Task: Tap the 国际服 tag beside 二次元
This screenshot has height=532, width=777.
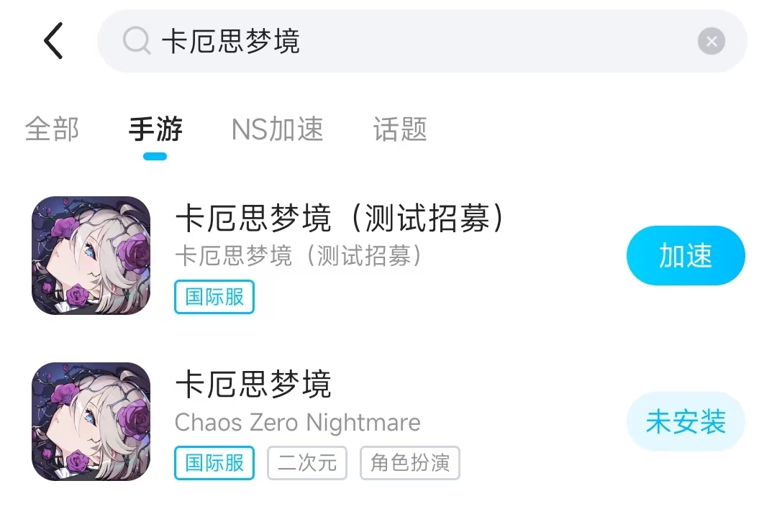Action: click(214, 463)
